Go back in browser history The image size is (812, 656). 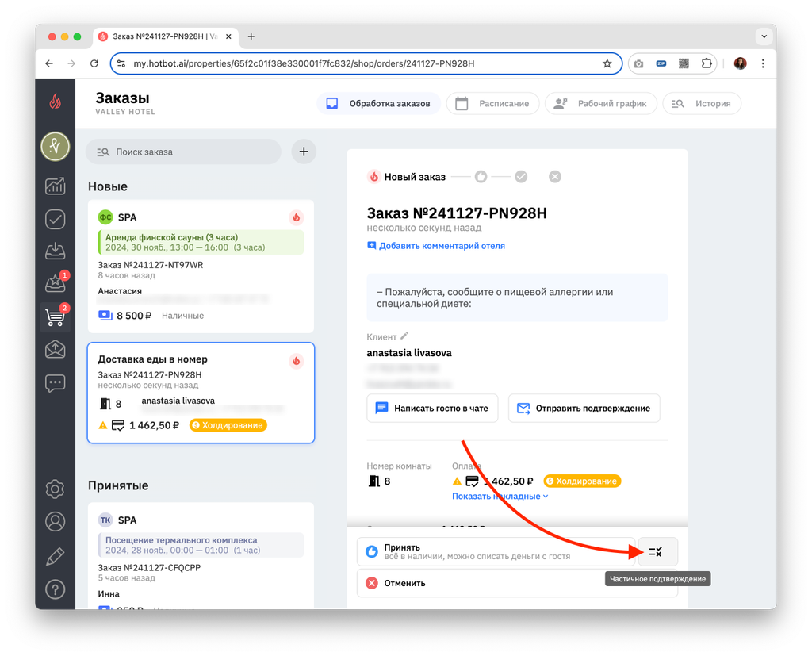pos(49,63)
